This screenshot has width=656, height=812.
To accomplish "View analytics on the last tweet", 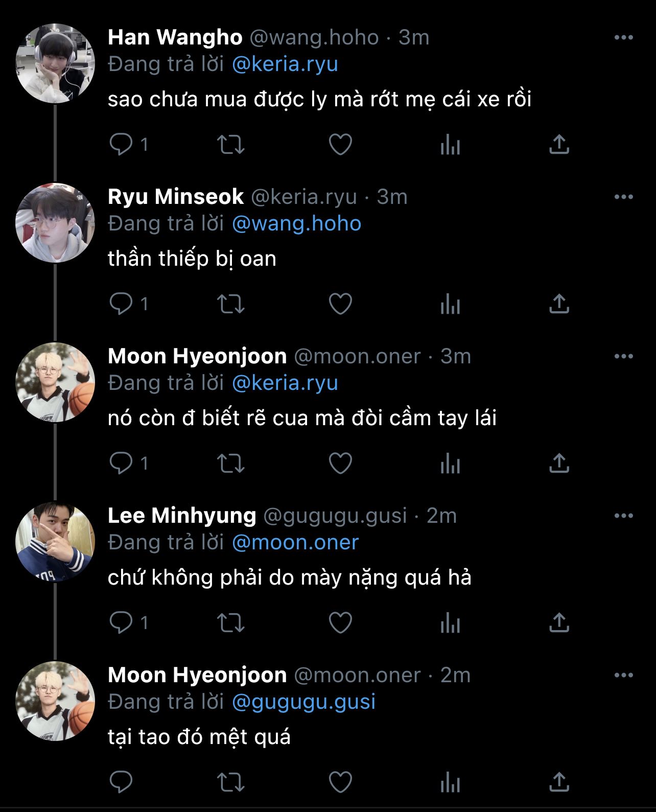I will coord(450,782).
